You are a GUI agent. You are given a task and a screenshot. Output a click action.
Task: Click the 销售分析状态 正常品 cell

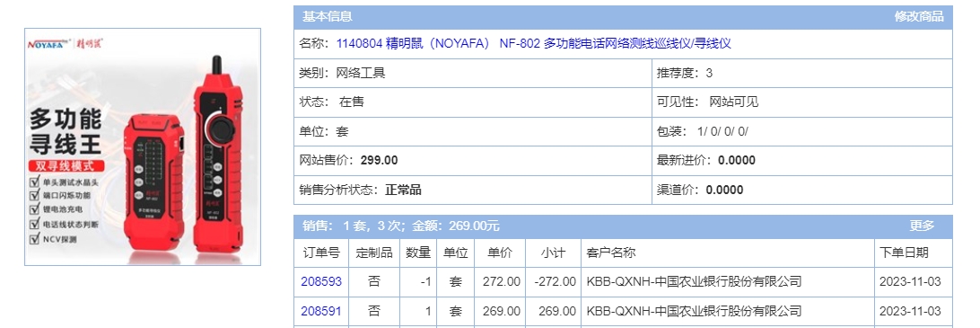(x=472, y=190)
